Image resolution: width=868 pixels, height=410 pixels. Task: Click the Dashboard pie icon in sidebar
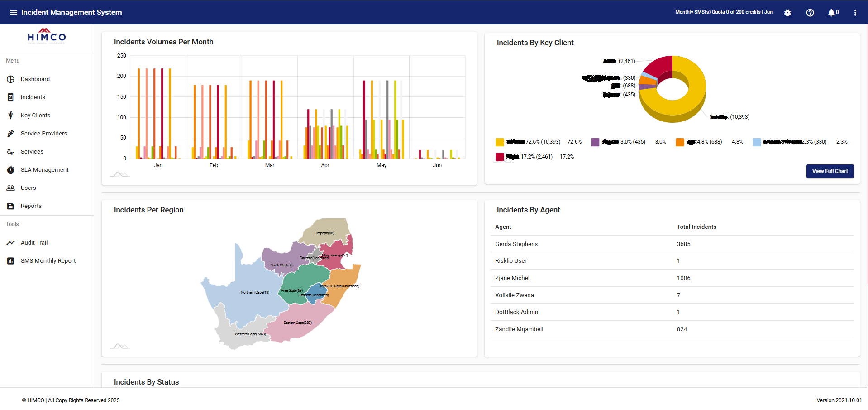(x=11, y=79)
